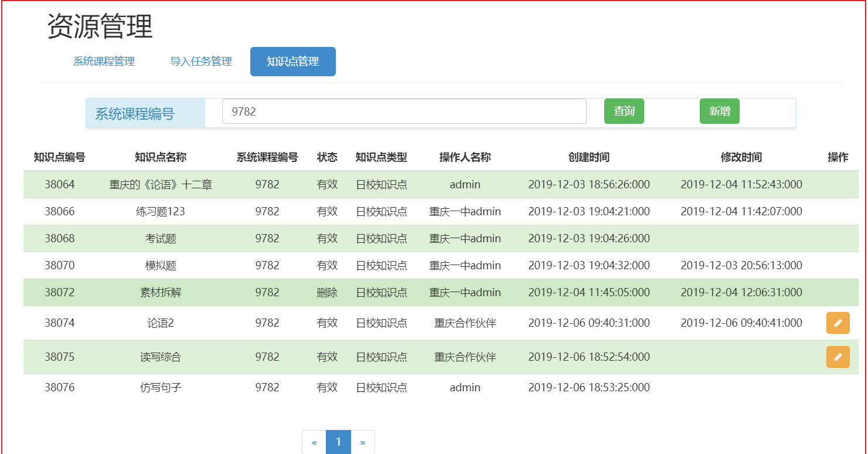Click the 新增 add button
Viewport: 868px width, 454px height.
pos(719,111)
